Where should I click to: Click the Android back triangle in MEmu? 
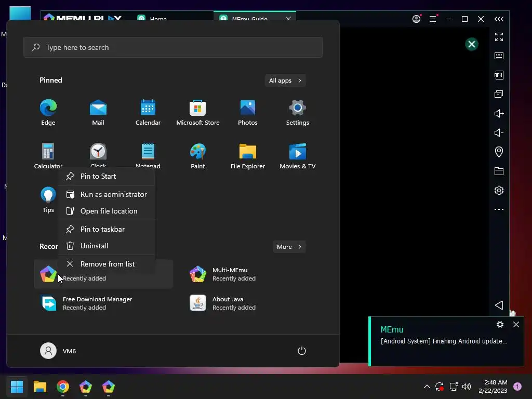click(x=499, y=305)
